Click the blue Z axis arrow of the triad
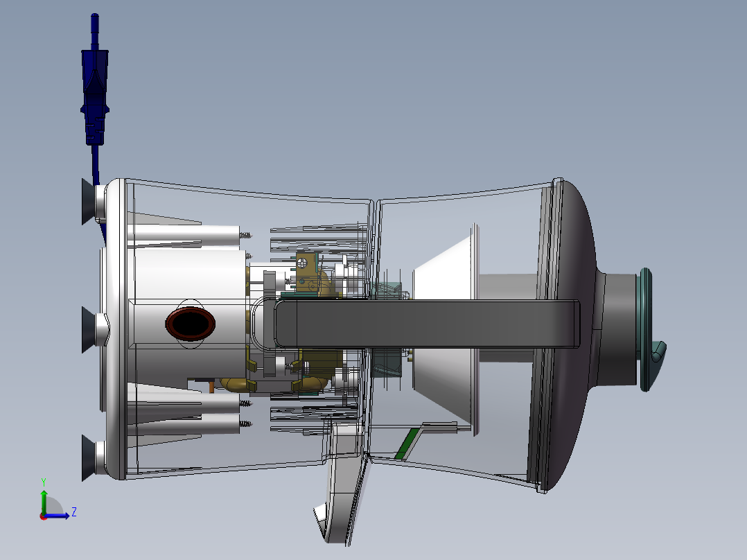The width and height of the screenshot is (747, 560). [x=58, y=516]
